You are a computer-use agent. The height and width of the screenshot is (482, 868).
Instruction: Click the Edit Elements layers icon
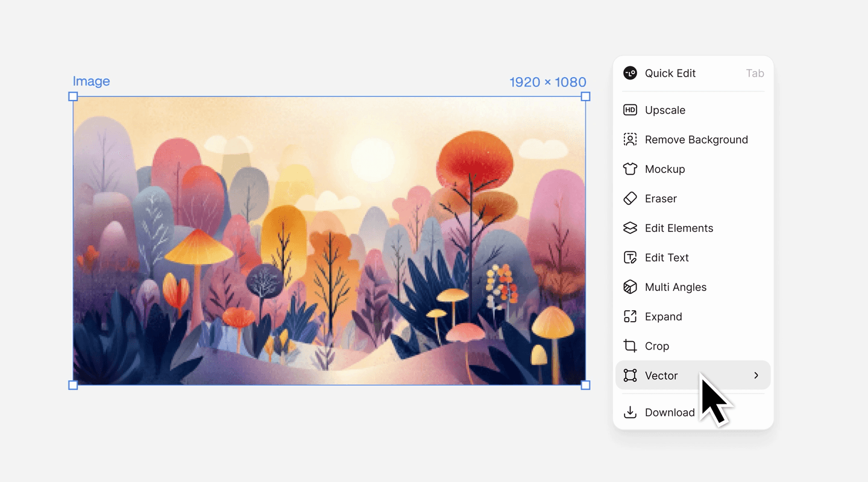(x=630, y=228)
